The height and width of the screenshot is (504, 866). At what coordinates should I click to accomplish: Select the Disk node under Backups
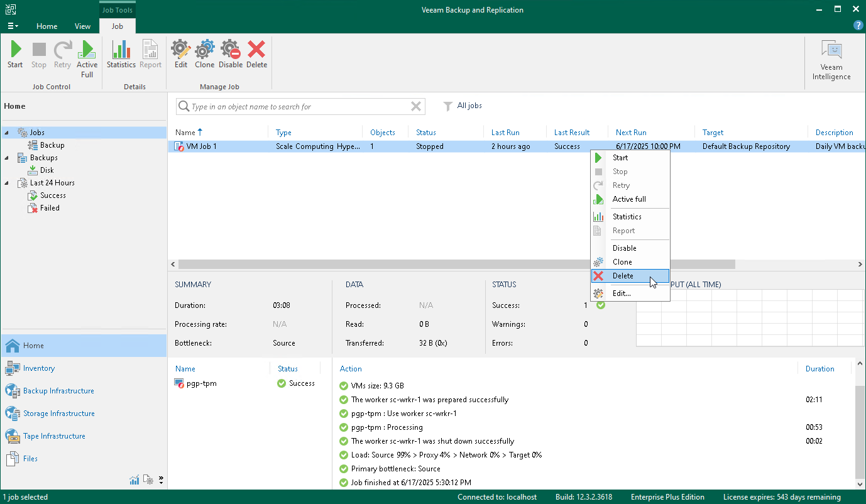coord(47,170)
